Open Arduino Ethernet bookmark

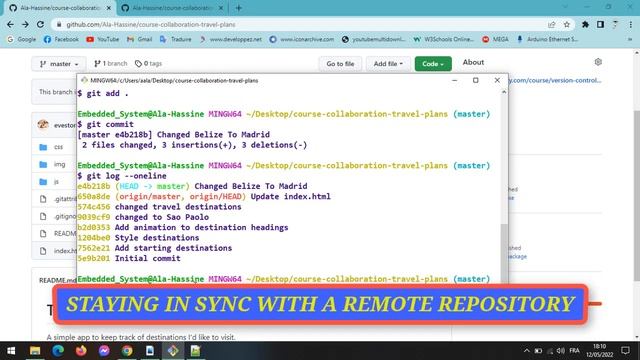547,39
